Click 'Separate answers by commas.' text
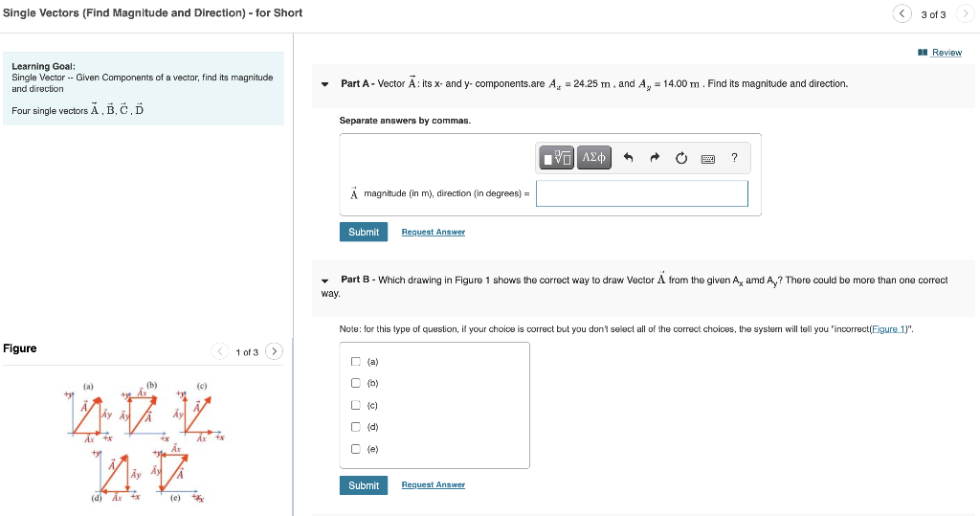Viewport: 980px width, 516px height. pyautogui.click(x=405, y=121)
